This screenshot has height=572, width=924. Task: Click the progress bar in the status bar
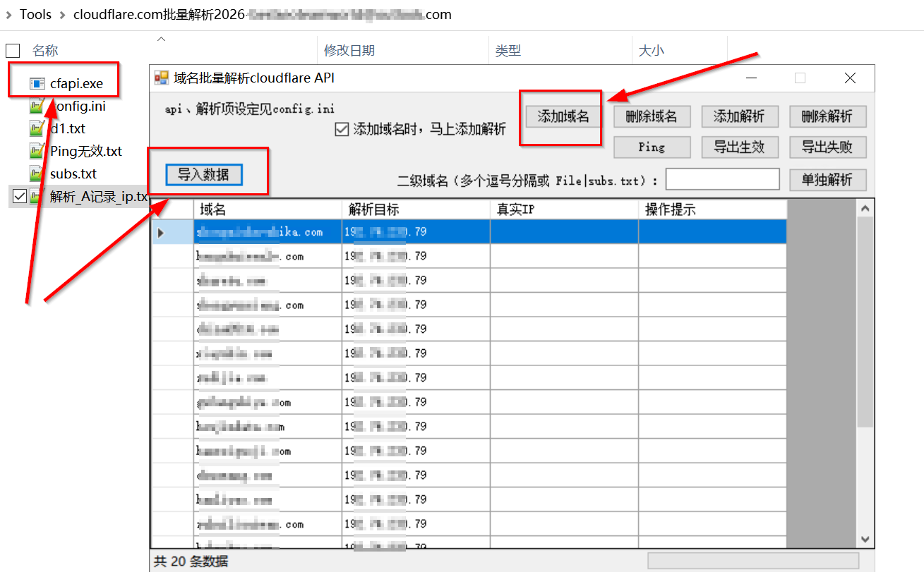tap(753, 560)
